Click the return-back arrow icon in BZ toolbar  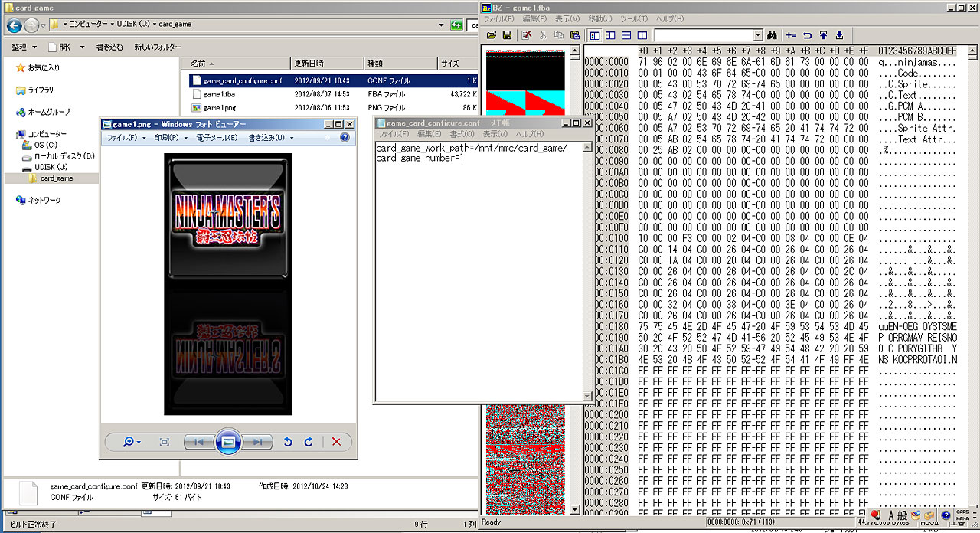pos(807,35)
